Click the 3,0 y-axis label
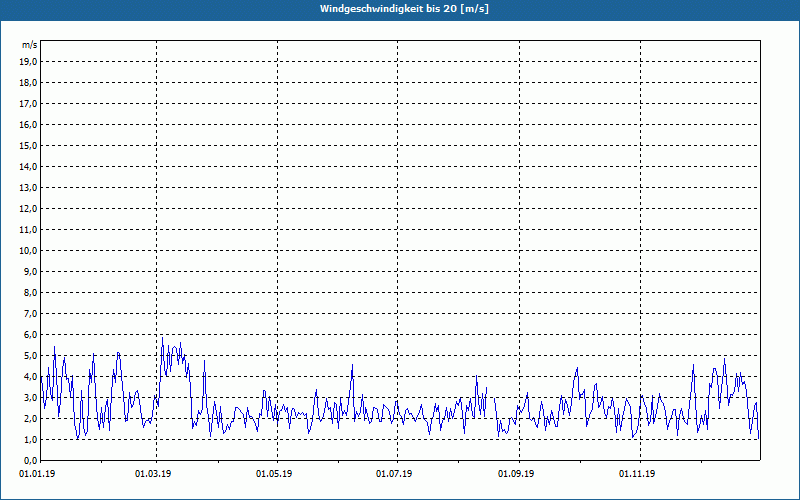 30,397
